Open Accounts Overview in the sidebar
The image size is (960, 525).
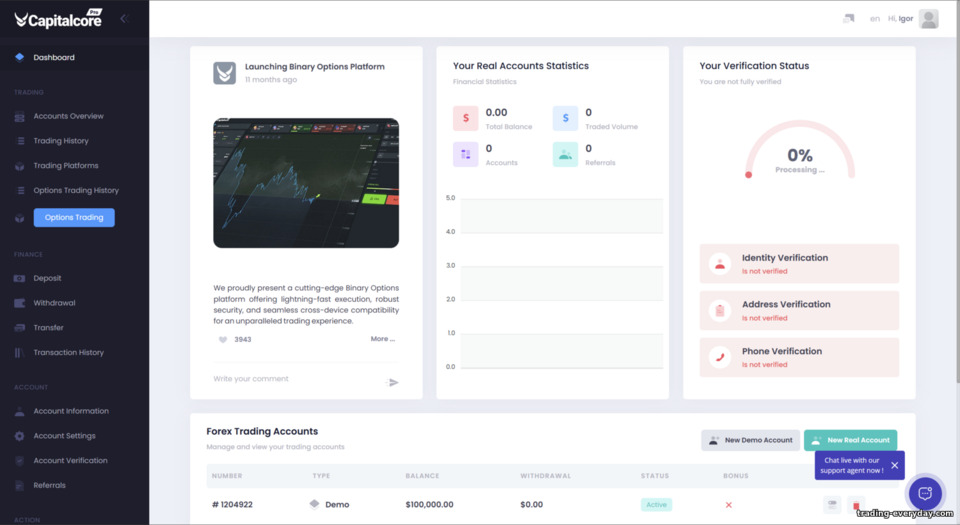[x=68, y=116]
